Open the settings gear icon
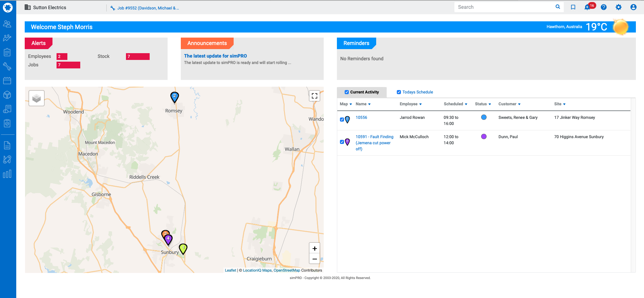This screenshot has width=644, height=298. [618, 7]
